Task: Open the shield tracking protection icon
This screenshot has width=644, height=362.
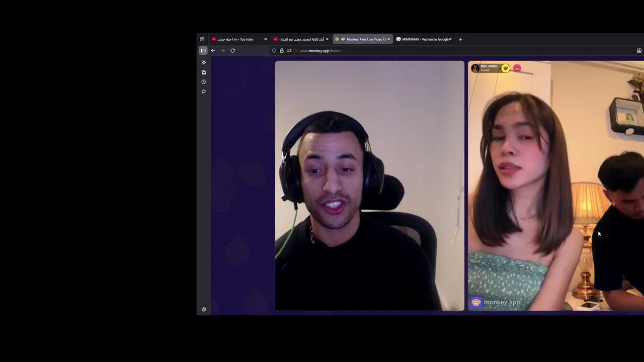Action: click(x=274, y=51)
